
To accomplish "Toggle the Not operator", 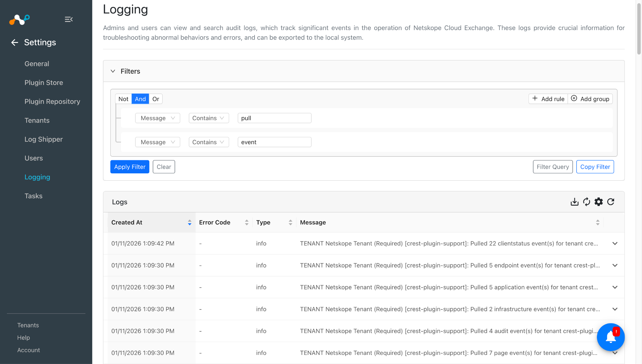I will (124, 99).
